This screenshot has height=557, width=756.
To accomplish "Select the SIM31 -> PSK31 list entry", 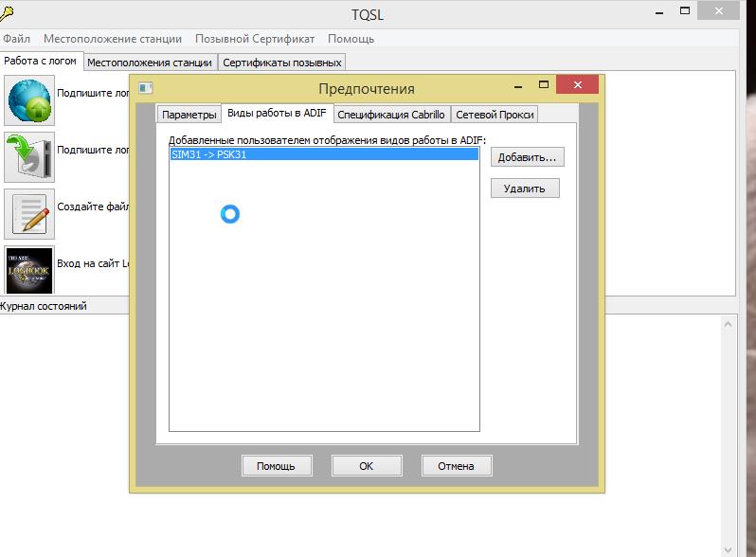I will click(x=323, y=154).
